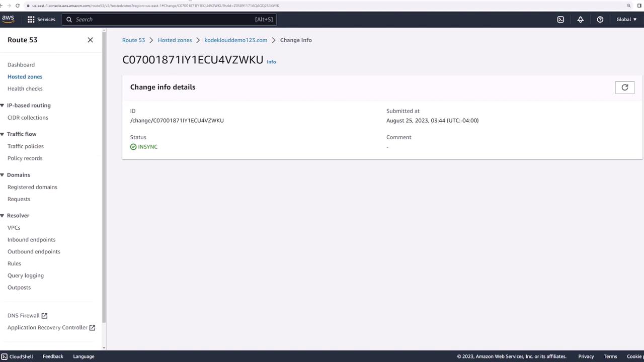Screen dimensions: 644x362
Task: Open Health checks in sidebar
Action: [25, 89]
